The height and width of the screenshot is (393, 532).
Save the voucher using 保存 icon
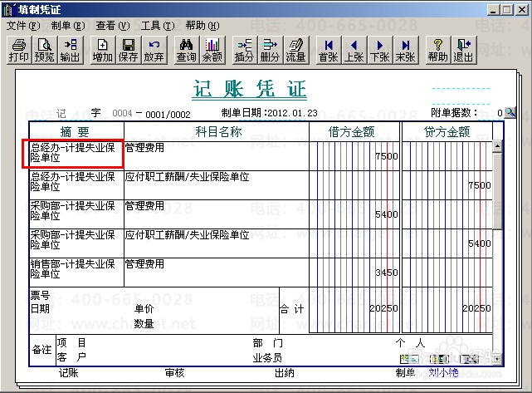pos(129,51)
